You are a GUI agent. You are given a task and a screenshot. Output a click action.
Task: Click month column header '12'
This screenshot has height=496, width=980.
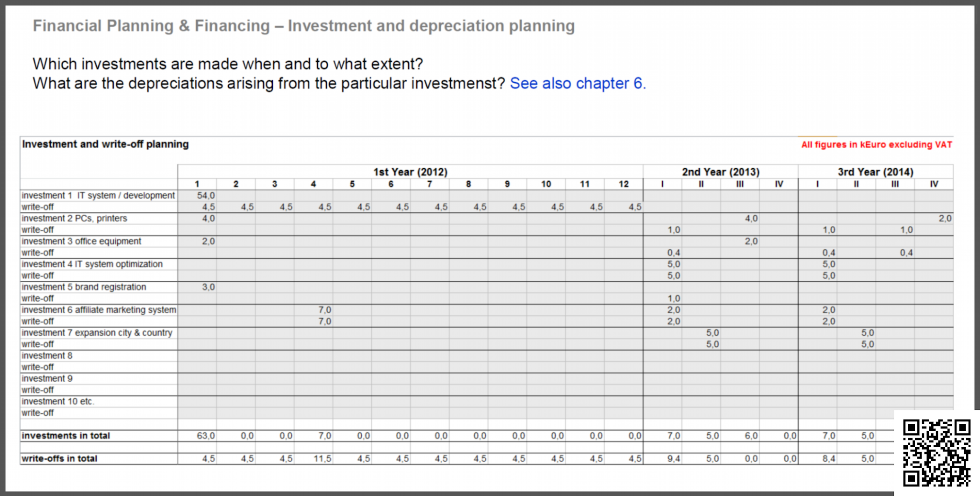click(624, 184)
